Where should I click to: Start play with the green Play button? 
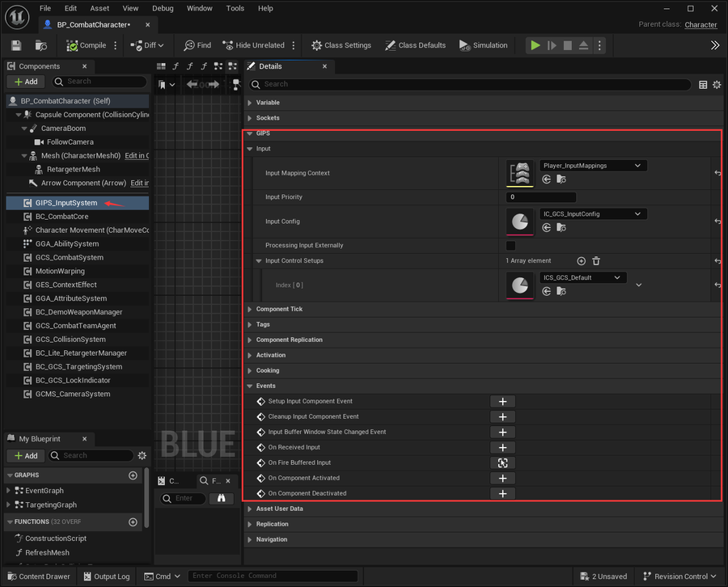click(x=535, y=45)
